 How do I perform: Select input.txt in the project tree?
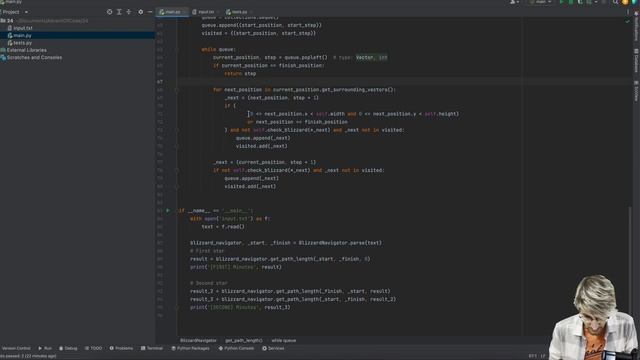pos(22,28)
